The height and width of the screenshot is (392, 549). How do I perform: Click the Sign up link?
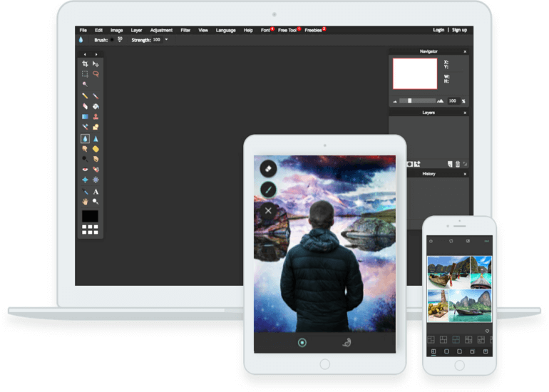(x=459, y=30)
